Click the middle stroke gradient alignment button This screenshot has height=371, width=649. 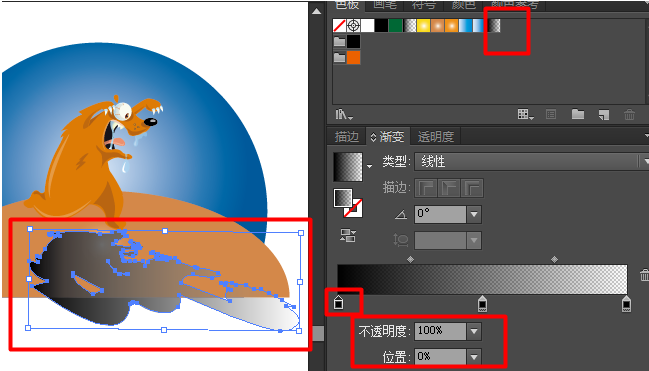449,188
